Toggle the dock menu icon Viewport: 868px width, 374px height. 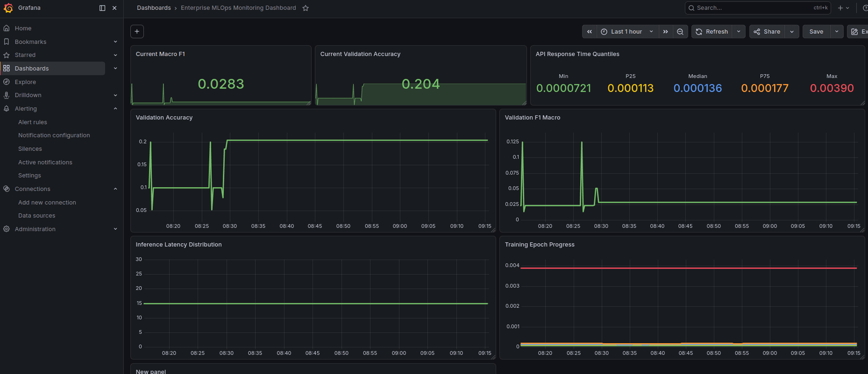point(102,8)
